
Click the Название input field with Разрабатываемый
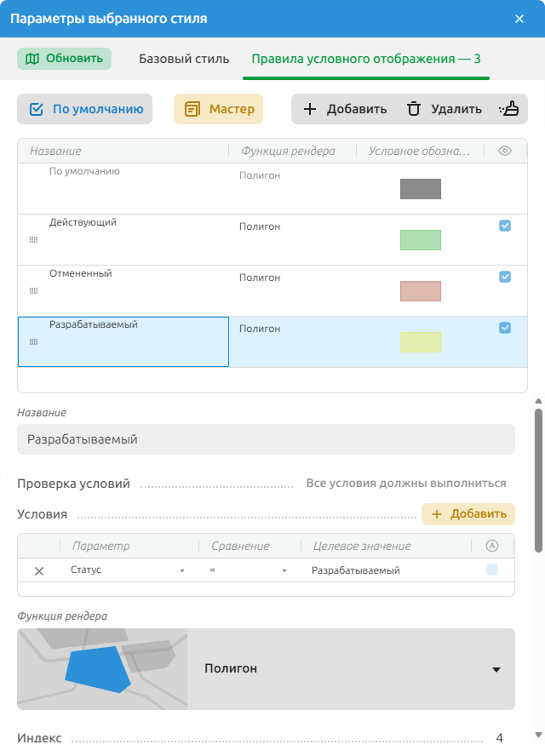point(267,439)
